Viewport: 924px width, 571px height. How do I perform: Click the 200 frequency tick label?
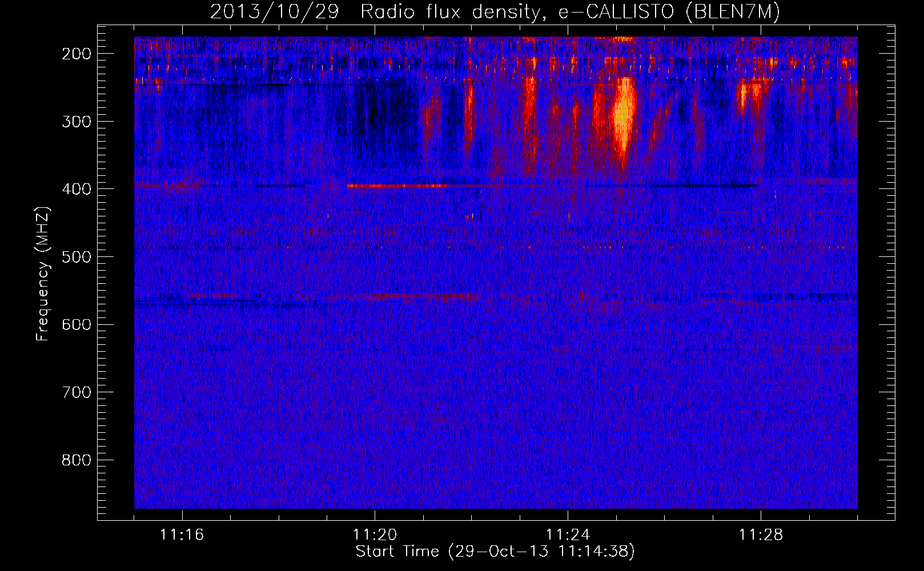[77, 54]
